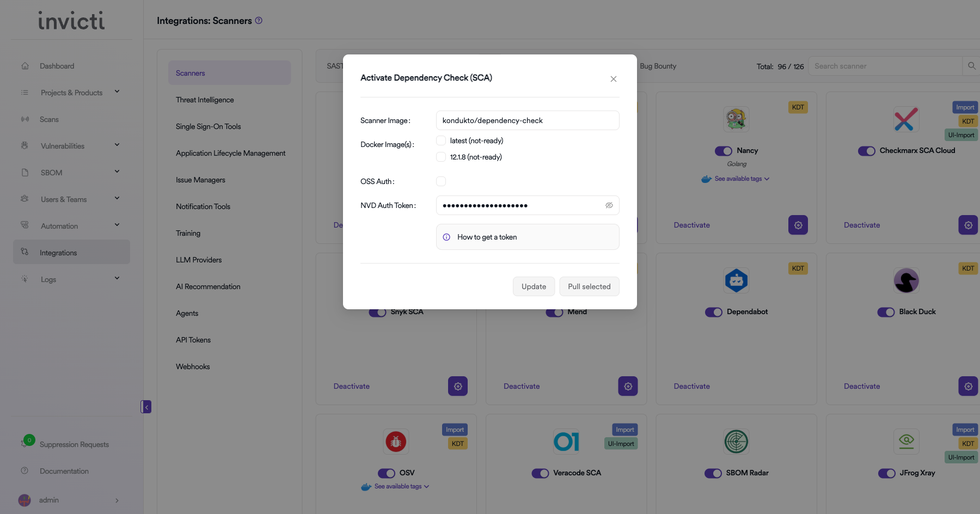Open settings gear for Snyk SCA
This screenshot has height=514, width=980.
(457, 386)
